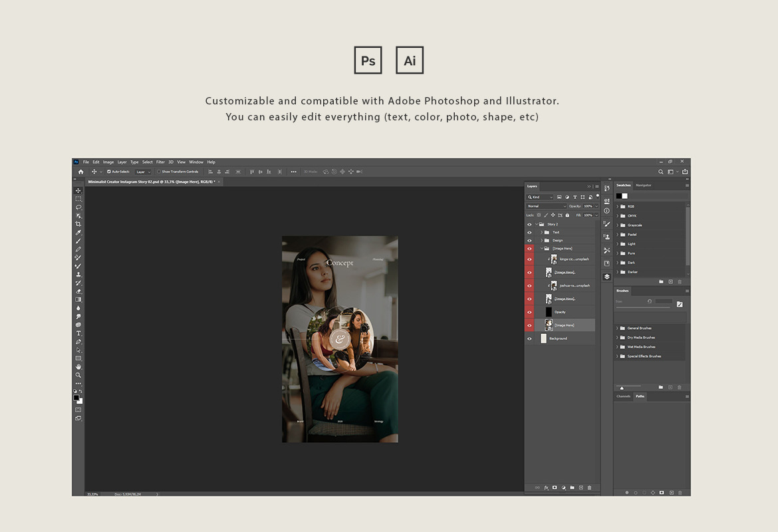
Task: Open the layers stack icon in dock
Action: coord(607,277)
